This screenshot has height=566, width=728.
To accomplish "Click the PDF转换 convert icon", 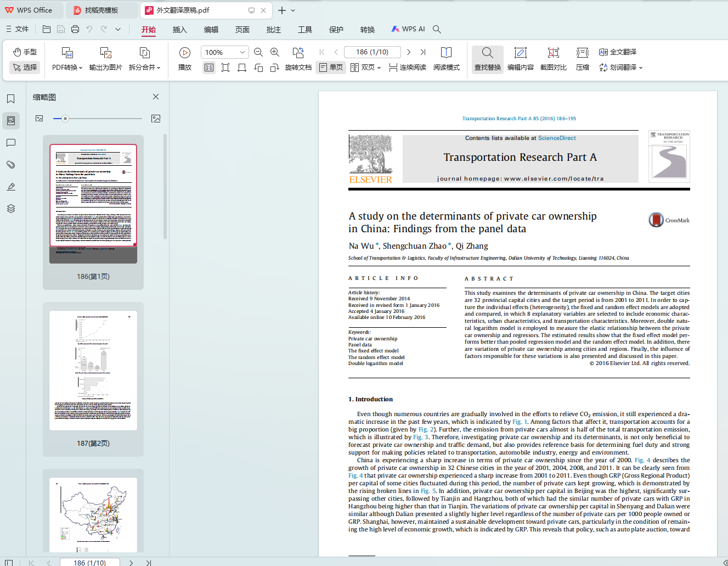I will 67,53.
